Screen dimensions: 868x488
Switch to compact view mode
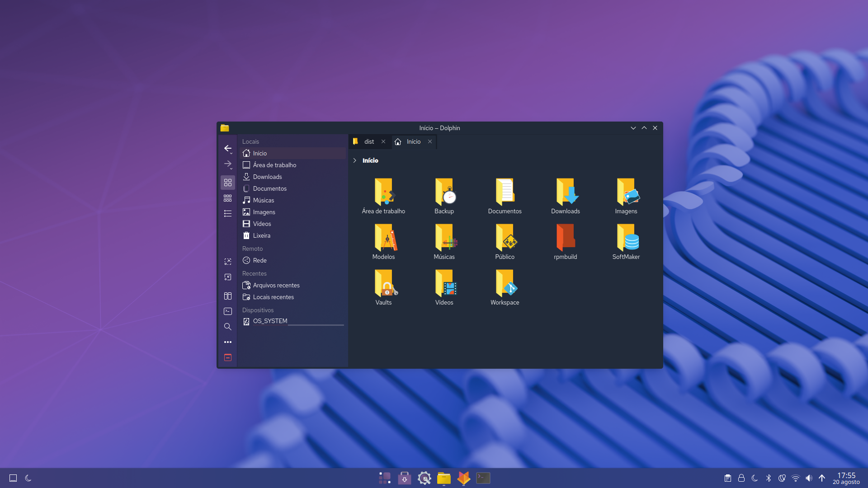[x=228, y=198]
